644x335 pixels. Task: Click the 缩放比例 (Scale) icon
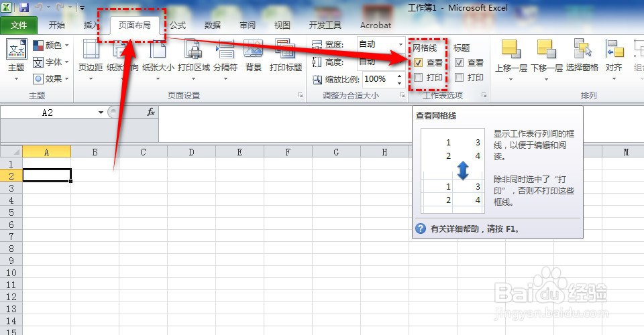pos(317,80)
